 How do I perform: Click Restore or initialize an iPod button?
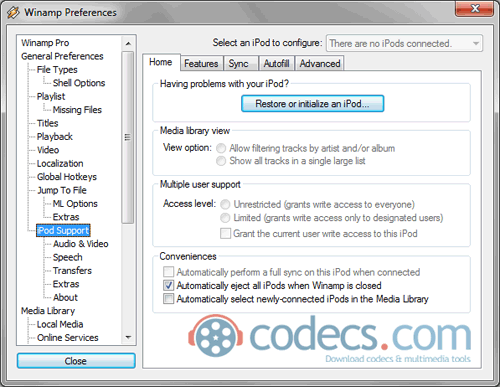tap(312, 104)
